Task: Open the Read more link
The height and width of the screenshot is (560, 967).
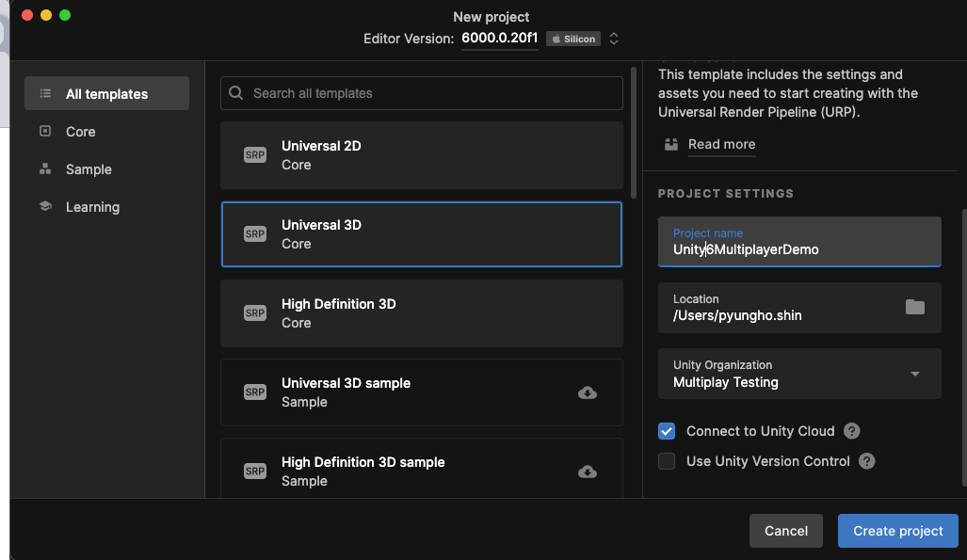Action: coord(721,144)
